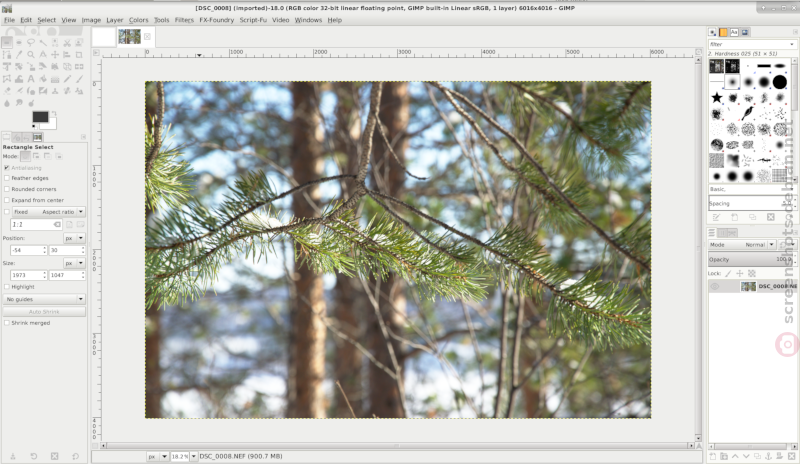Lock position and size cross icon

pyautogui.click(x=740, y=274)
